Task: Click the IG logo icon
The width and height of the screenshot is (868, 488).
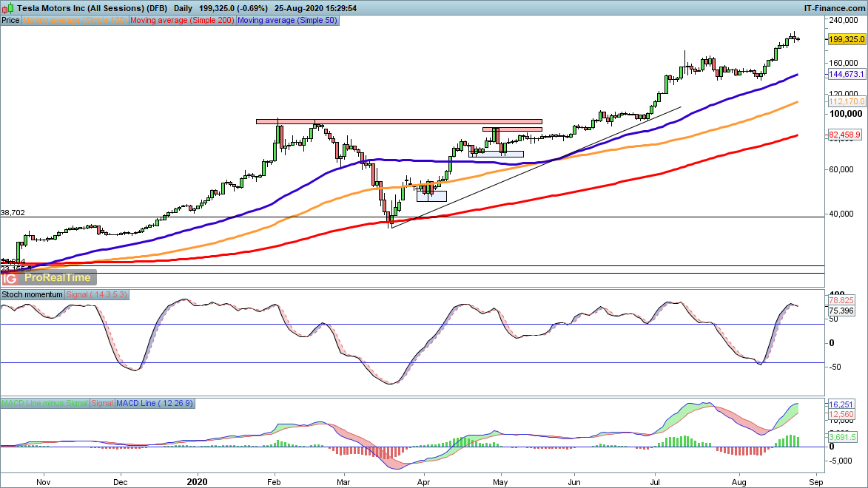Action: point(10,278)
